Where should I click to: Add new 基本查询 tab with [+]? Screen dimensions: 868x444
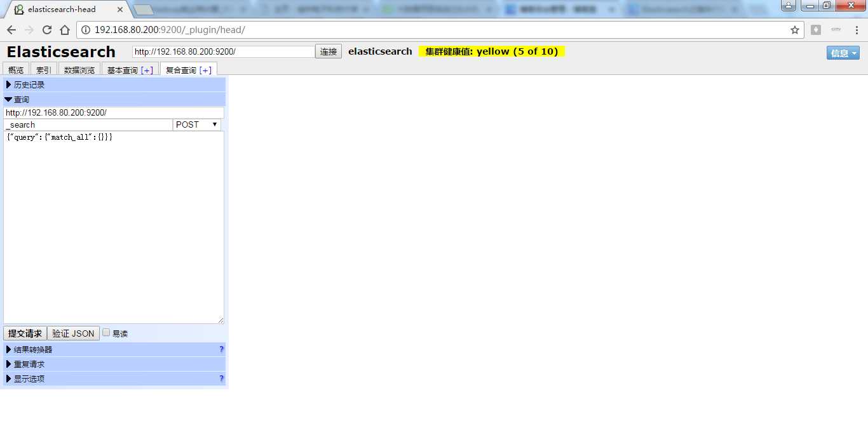[x=147, y=70]
